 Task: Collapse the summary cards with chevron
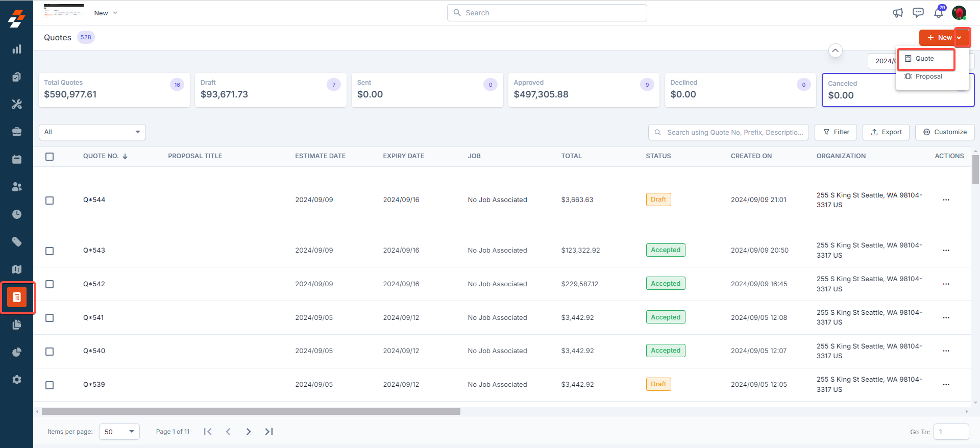[x=835, y=51]
